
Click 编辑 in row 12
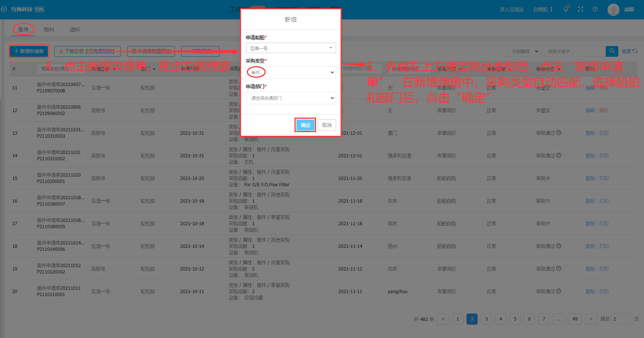coord(590,110)
